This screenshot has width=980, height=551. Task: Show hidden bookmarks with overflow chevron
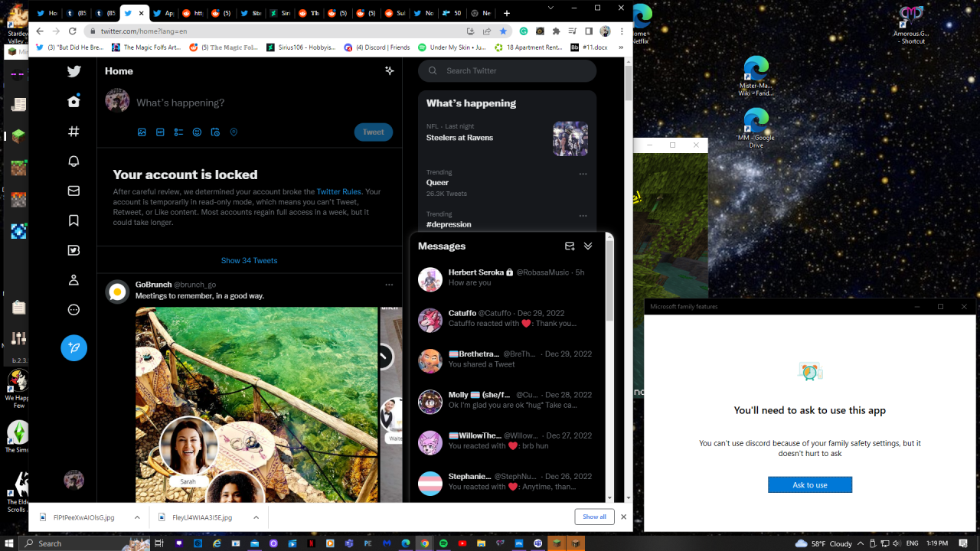621,47
